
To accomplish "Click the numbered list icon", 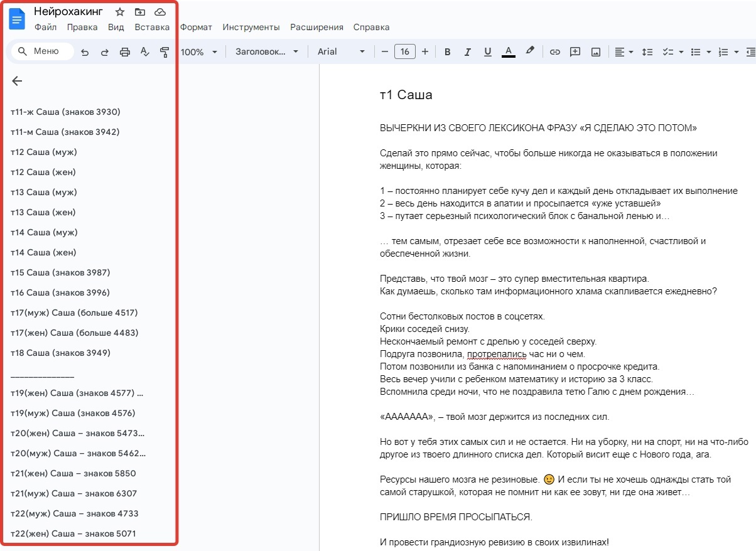I will [x=723, y=52].
